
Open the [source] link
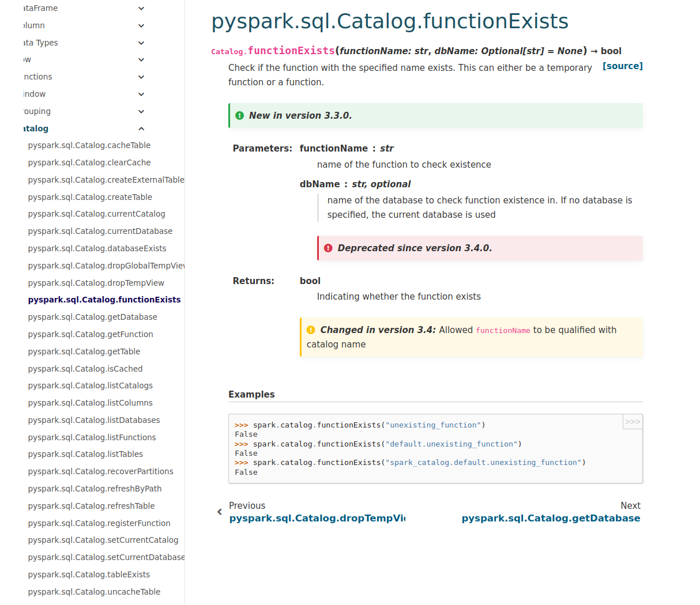pos(622,66)
